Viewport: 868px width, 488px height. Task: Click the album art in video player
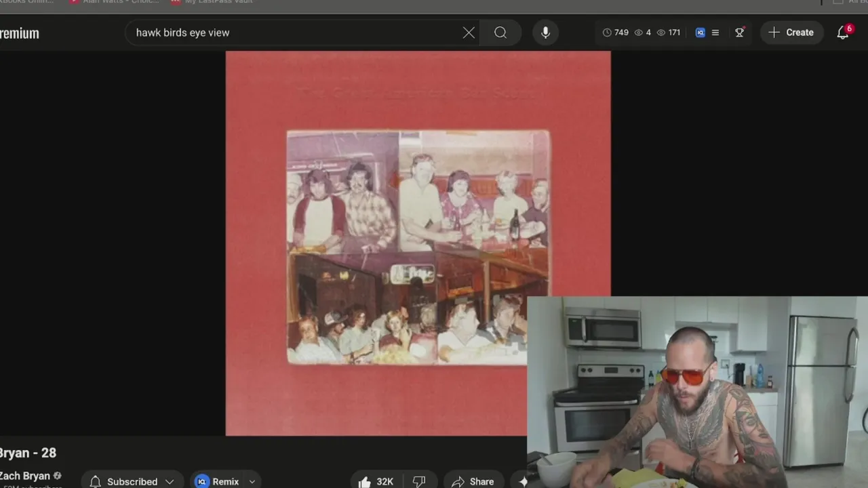click(x=418, y=243)
